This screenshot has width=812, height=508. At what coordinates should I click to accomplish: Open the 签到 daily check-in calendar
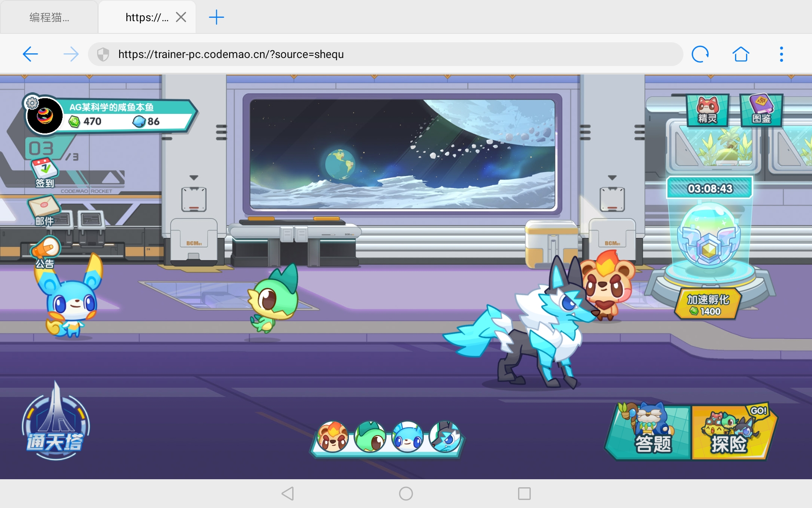click(45, 173)
